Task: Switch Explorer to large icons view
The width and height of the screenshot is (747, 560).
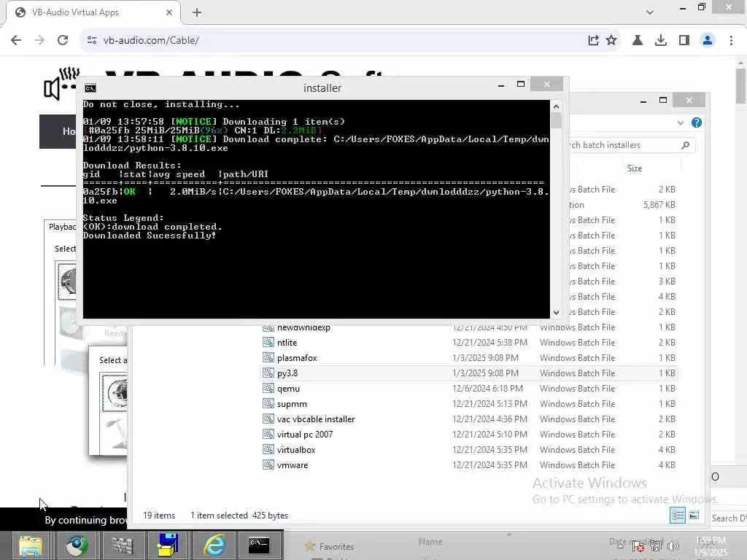Action: pos(694,515)
